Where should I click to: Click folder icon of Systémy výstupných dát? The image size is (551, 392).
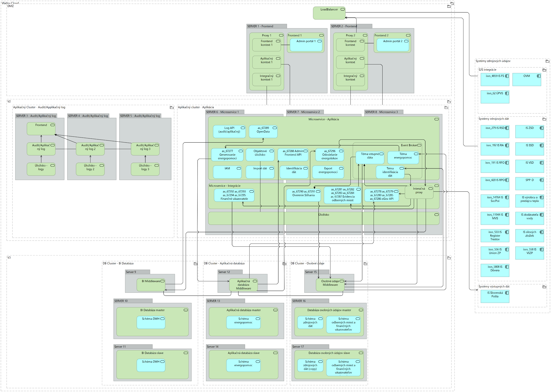(544, 287)
